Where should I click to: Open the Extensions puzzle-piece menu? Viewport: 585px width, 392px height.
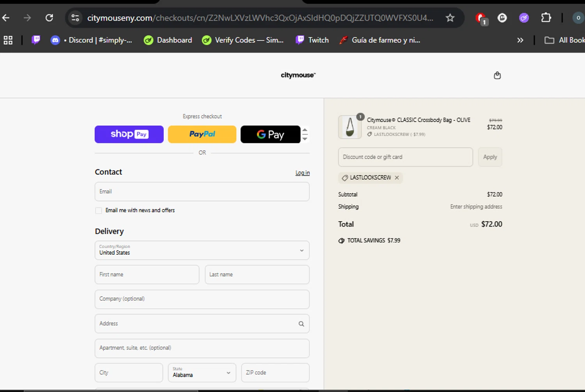546,18
